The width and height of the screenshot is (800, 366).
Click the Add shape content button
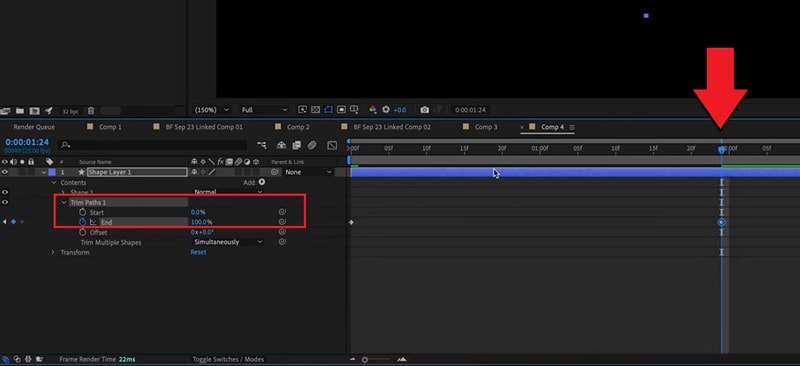(262, 182)
